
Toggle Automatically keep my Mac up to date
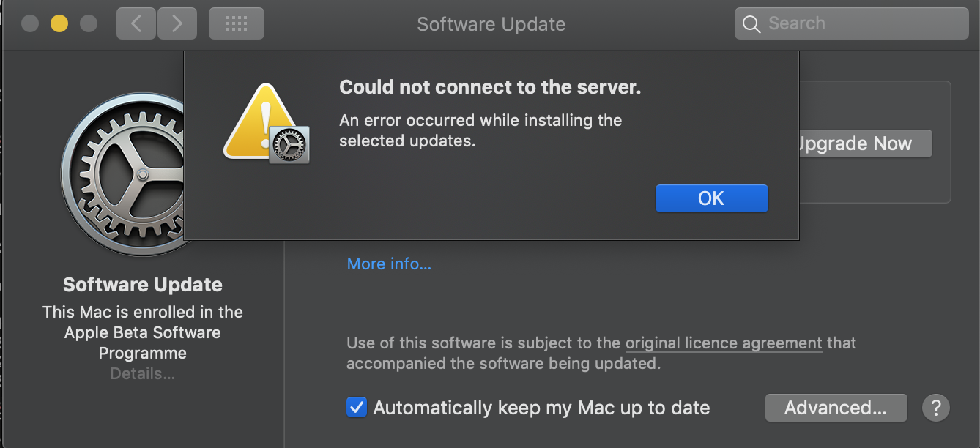coord(357,408)
